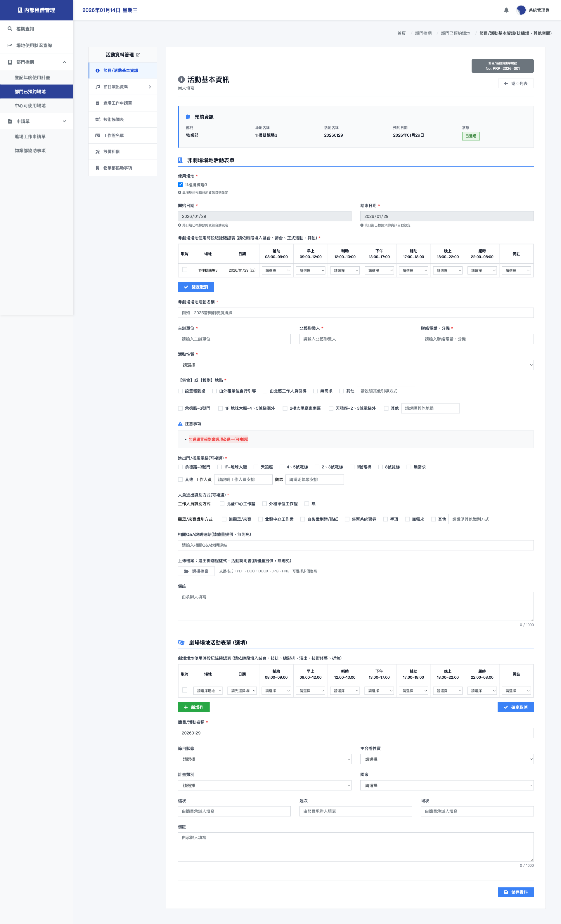Click the music note icon for 節目演出資料

coord(98,87)
